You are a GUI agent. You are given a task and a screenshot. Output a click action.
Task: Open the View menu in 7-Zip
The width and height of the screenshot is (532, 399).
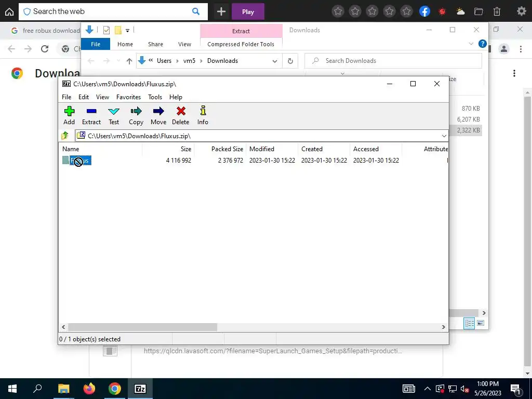point(102,97)
